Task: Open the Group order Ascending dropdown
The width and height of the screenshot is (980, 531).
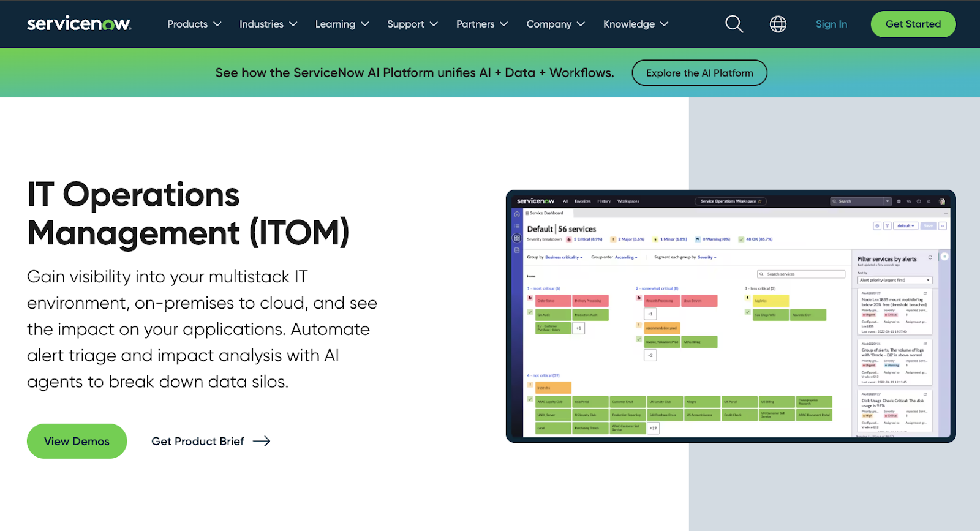Action: 626,257
